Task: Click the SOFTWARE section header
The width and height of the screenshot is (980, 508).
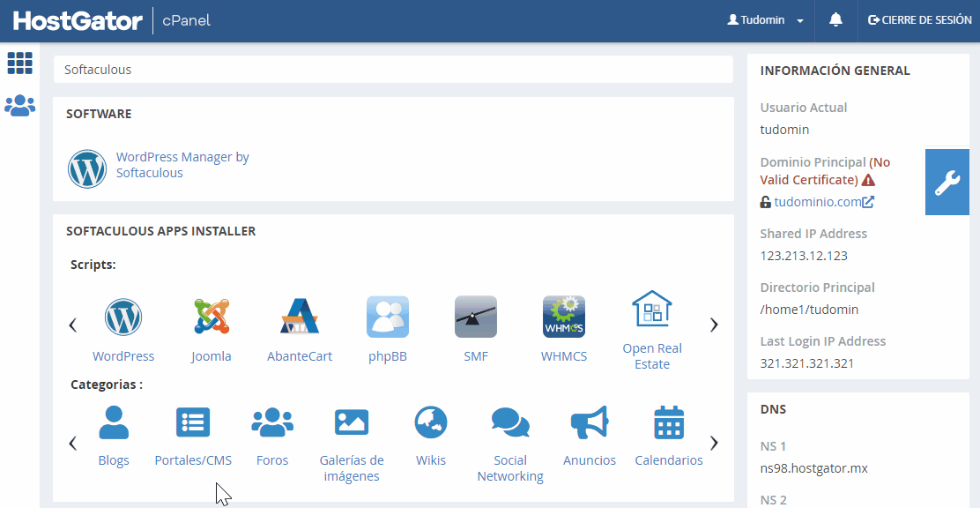Action: [99, 114]
